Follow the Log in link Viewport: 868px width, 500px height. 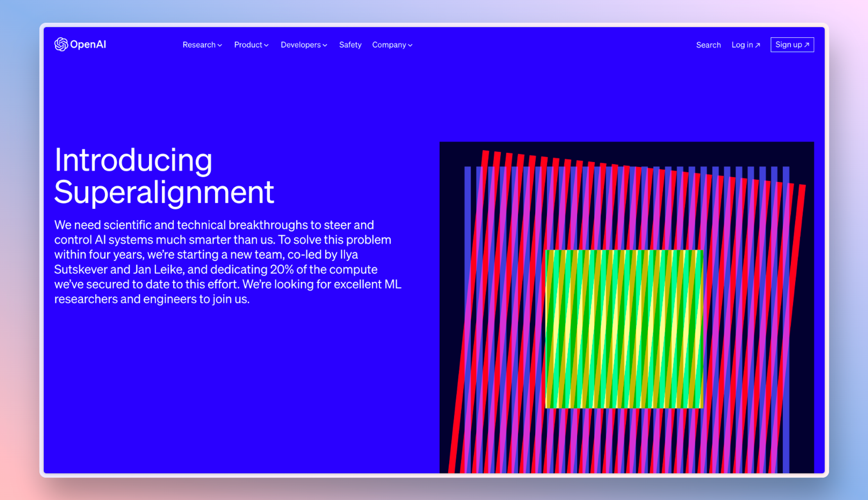click(746, 45)
